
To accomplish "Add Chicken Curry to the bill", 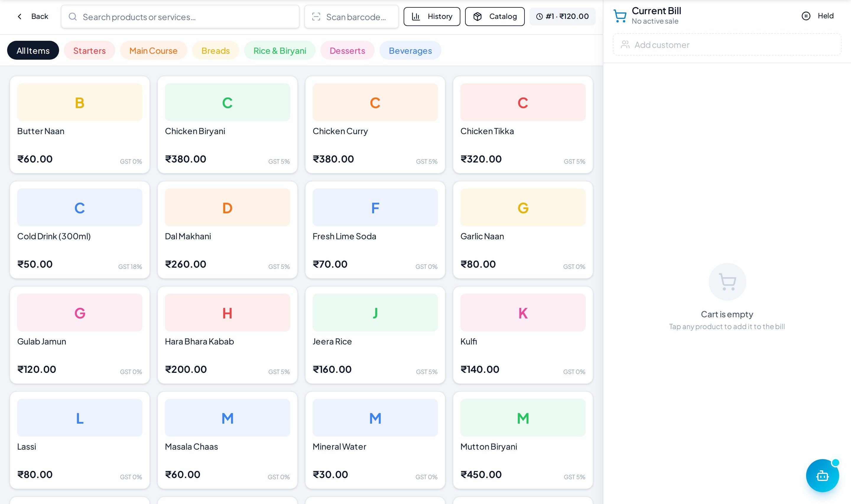I will [375, 125].
